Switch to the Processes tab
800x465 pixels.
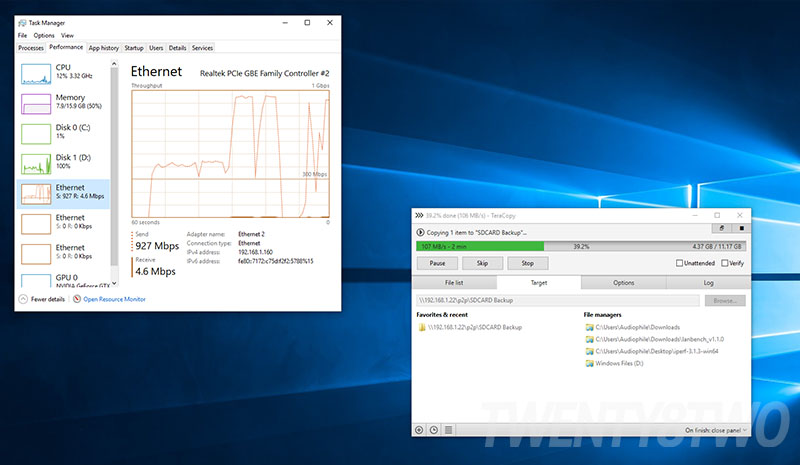(x=31, y=48)
